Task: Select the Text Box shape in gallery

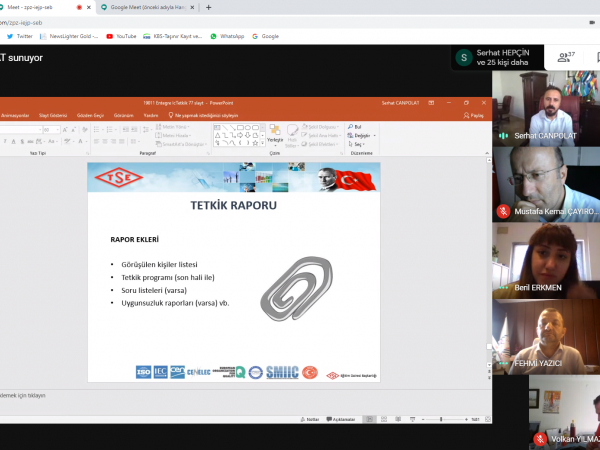Action: [217, 127]
